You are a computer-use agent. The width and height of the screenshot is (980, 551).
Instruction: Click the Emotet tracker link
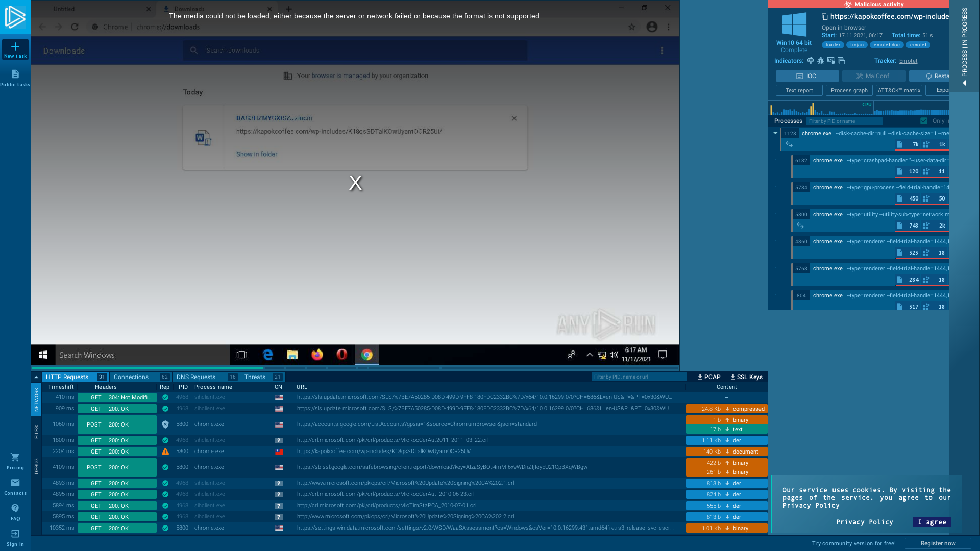coord(908,61)
